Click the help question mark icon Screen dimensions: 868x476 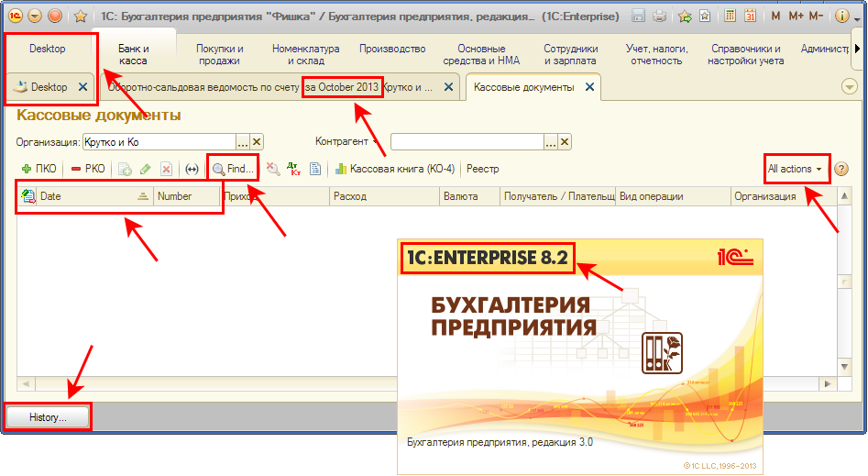click(841, 169)
